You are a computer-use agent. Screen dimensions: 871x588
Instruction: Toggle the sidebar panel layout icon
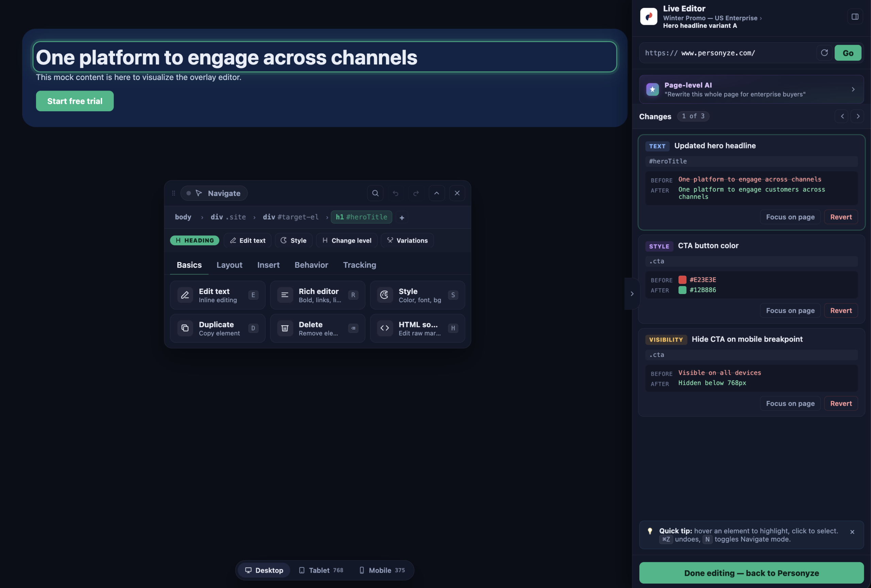point(855,16)
